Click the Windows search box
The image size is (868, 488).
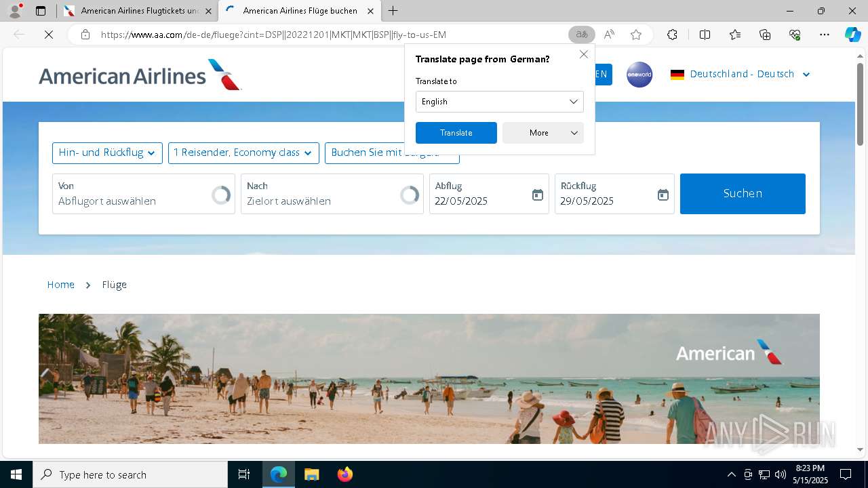[x=130, y=474]
